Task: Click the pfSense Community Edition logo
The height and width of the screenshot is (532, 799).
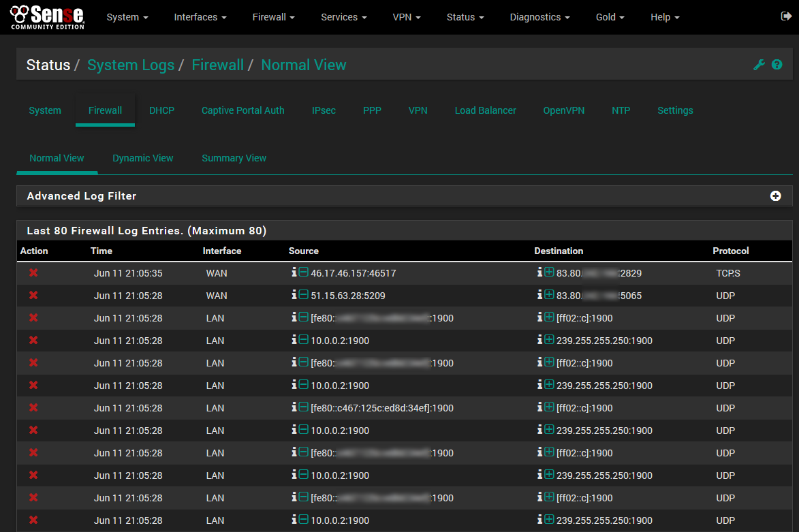Action: [48, 17]
